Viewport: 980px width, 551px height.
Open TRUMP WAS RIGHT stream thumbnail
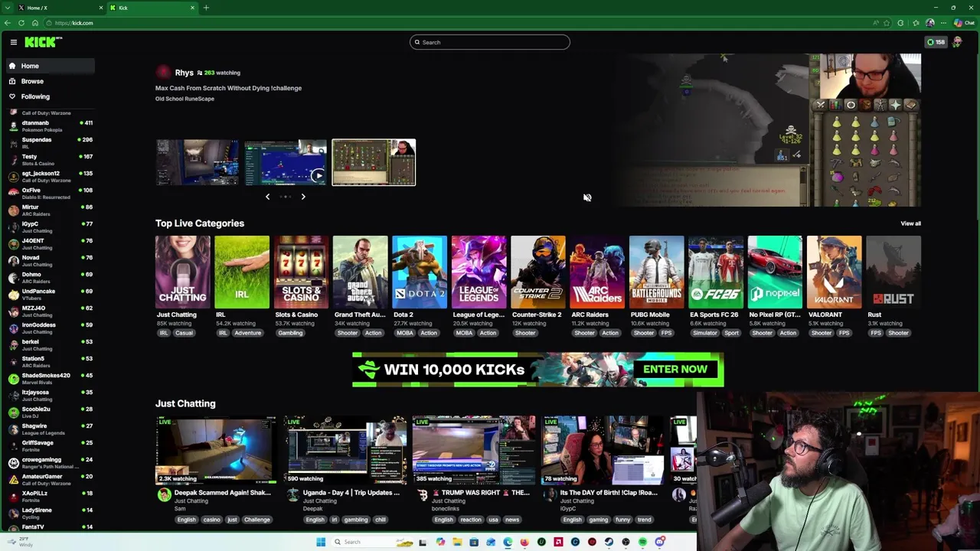pyautogui.click(x=474, y=451)
